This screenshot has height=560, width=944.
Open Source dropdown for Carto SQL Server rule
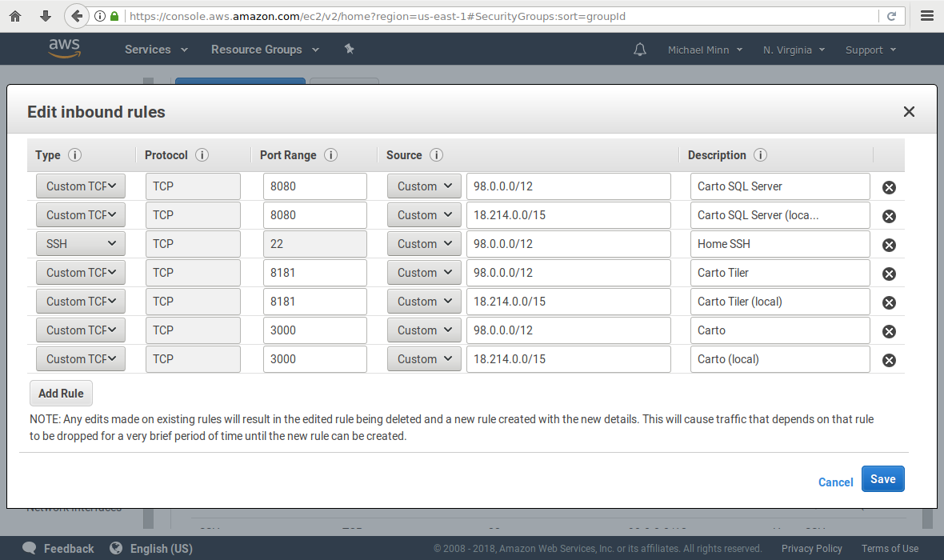pyautogui.click(x=424, y=186)
